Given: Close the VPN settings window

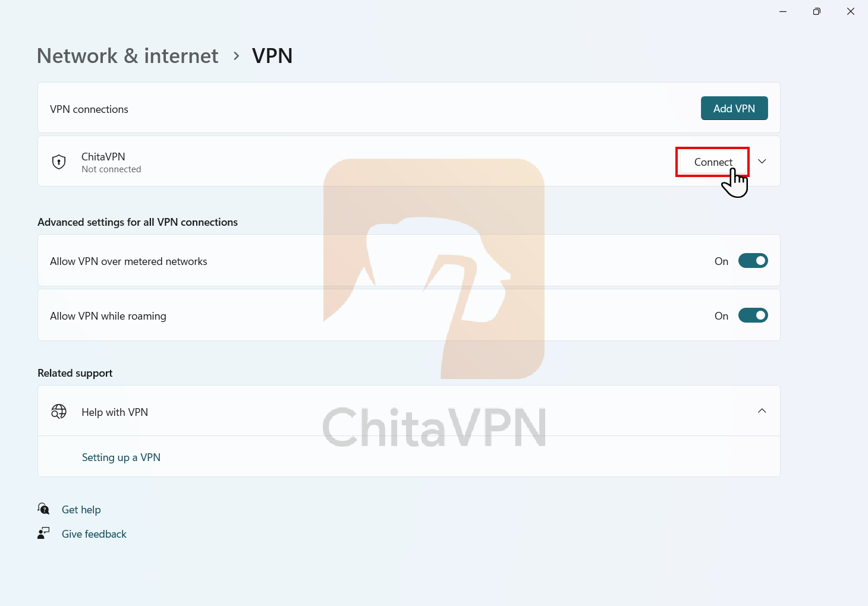Looking at the screenshot, I should tap(851, 11).
